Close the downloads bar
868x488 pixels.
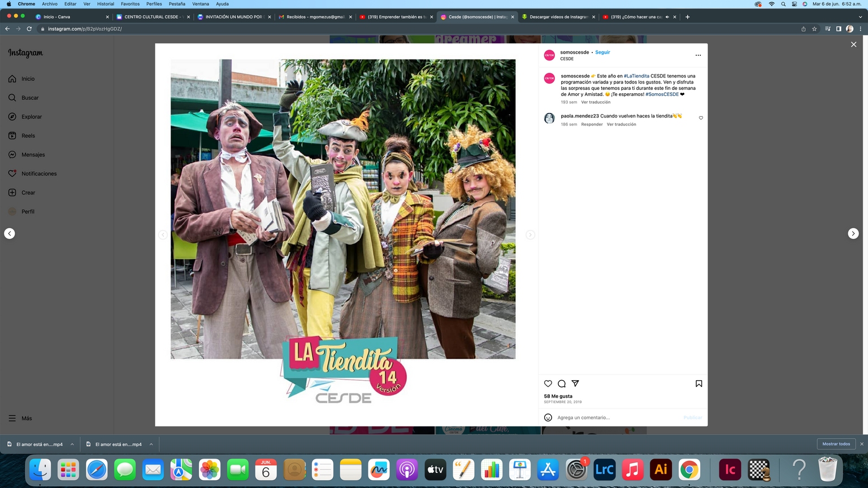coord(862,444)
